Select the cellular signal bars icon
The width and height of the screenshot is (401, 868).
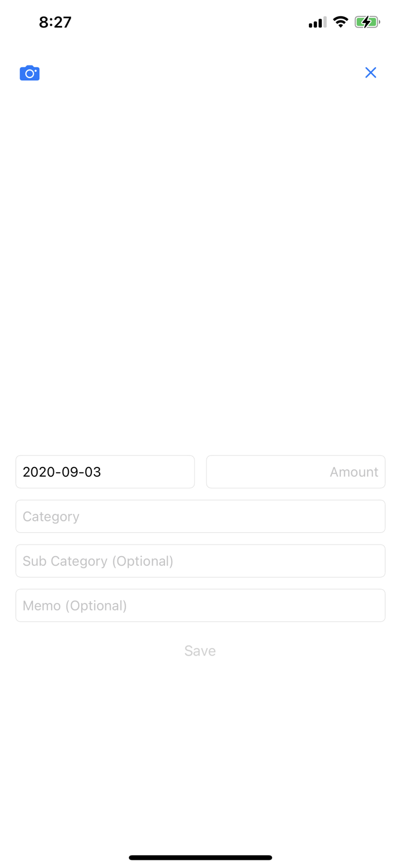(x=316, y=22)
